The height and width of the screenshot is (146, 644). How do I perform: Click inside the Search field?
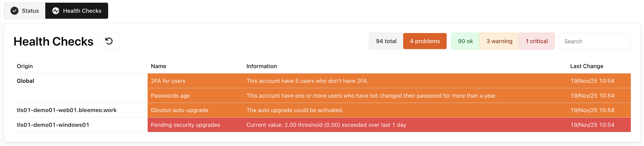point(595,41)
